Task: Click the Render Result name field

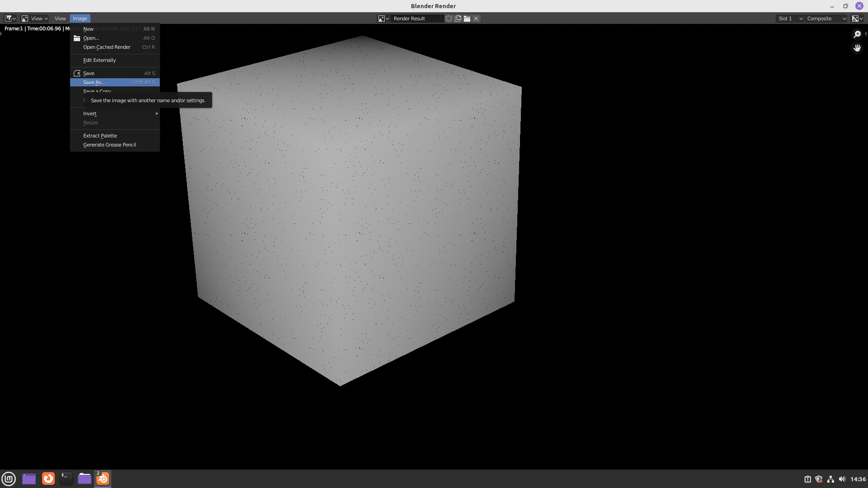Action: 416,19
